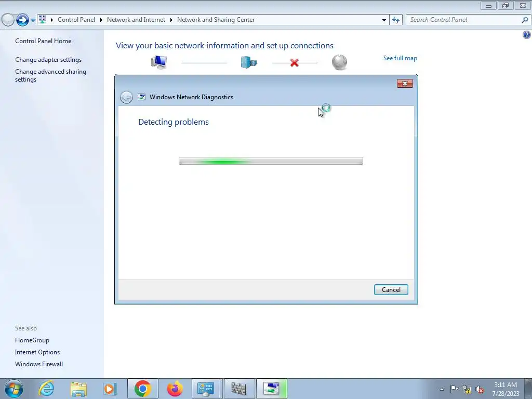The height and width of the screenshot is (399, 532).
Task: Expand the arrow before Control Panel breadcrumb
Action: [x=52, y=20]
